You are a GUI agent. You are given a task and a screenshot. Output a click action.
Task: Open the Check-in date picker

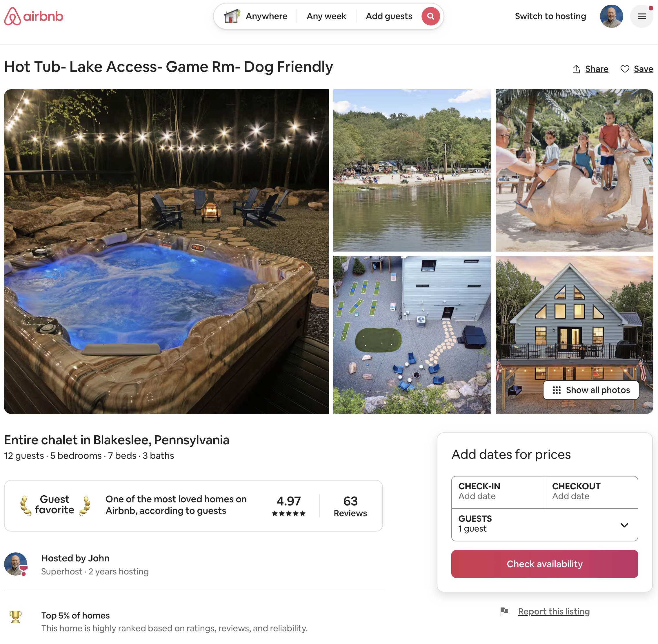point(498,492)
